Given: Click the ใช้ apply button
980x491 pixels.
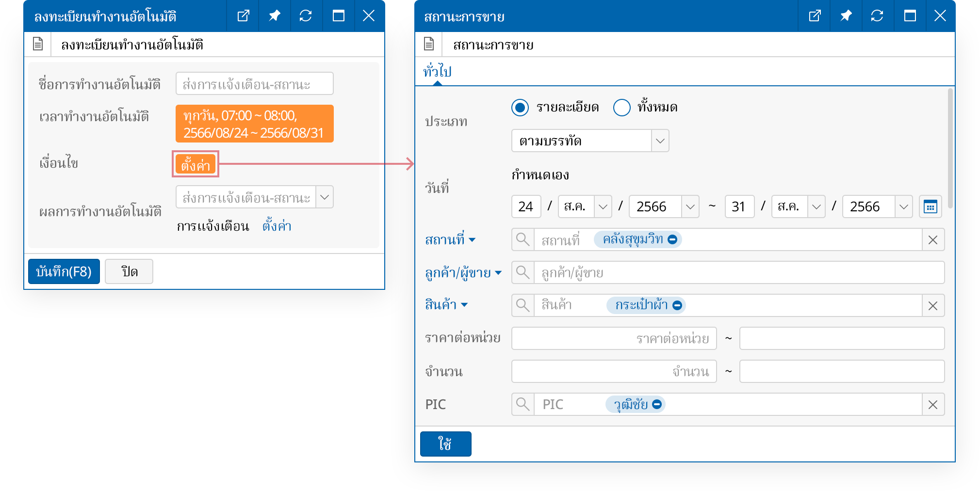Looking at the screenshot, I should [x=445, y=444].
